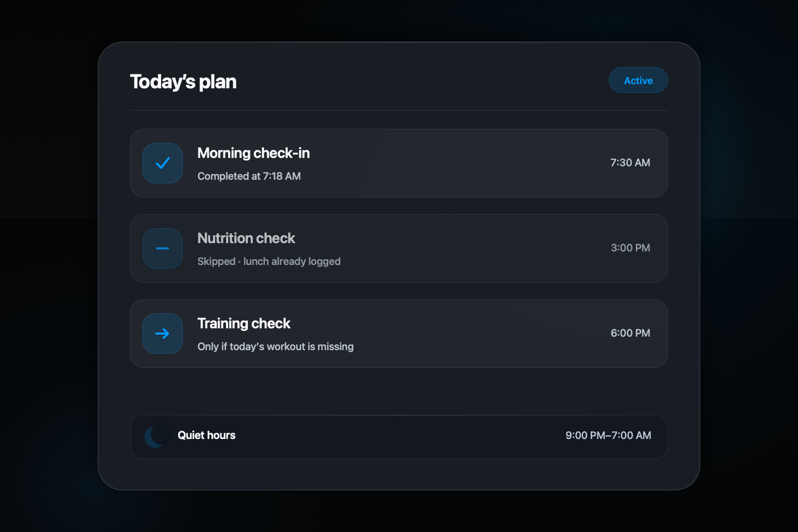Open the Quiet hours row
Image resolution: width=798 pixels, height=532 pixels.
tap(399, 437)
